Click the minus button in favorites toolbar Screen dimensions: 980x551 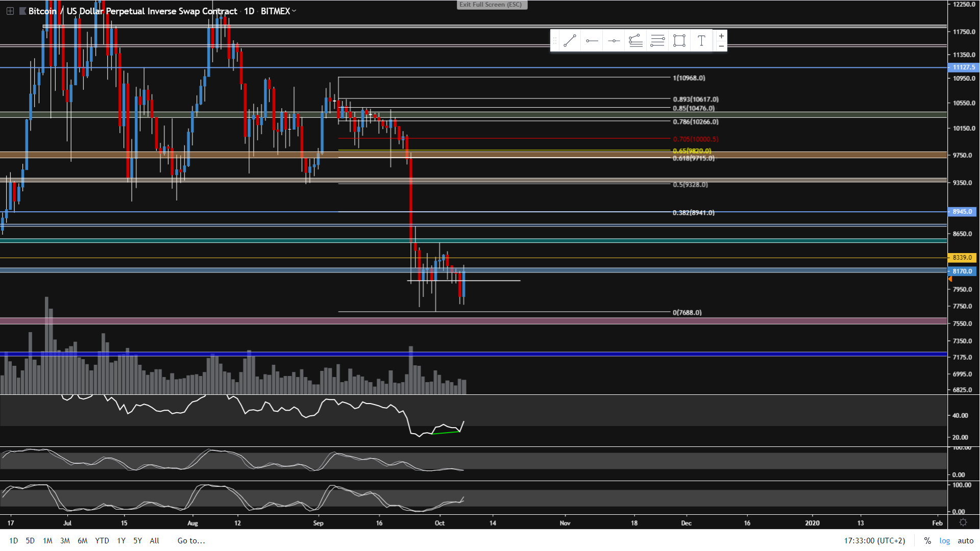pos(721,46)
